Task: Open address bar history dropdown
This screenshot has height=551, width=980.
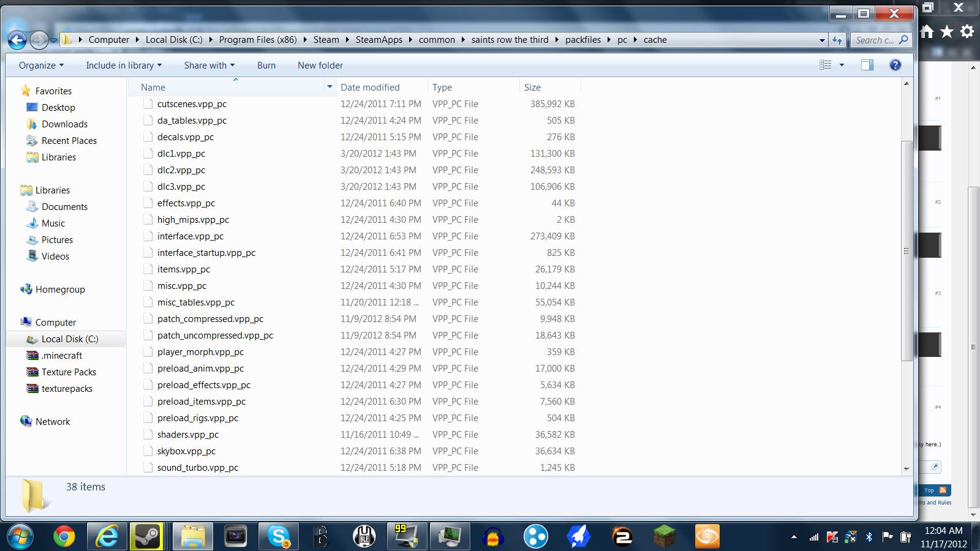Action: (822, 40)
